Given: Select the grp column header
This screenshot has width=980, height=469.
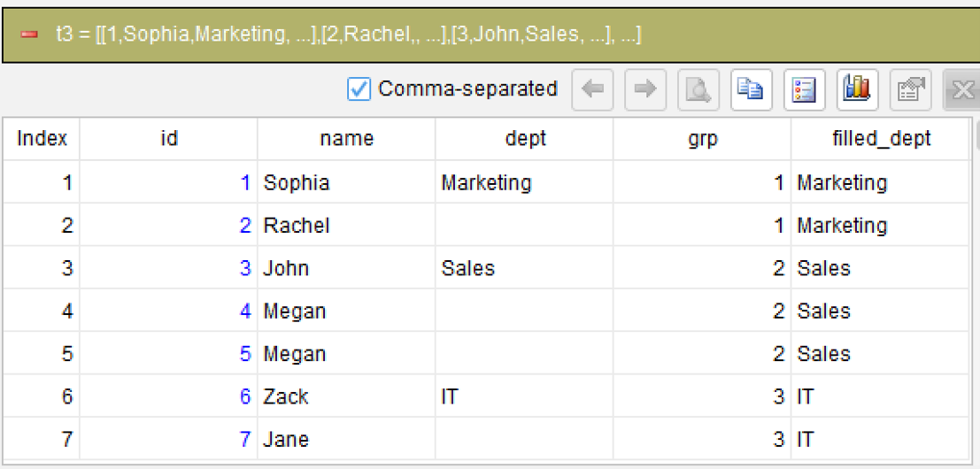Looking at the screenshot, I should (x=702, y=139).
